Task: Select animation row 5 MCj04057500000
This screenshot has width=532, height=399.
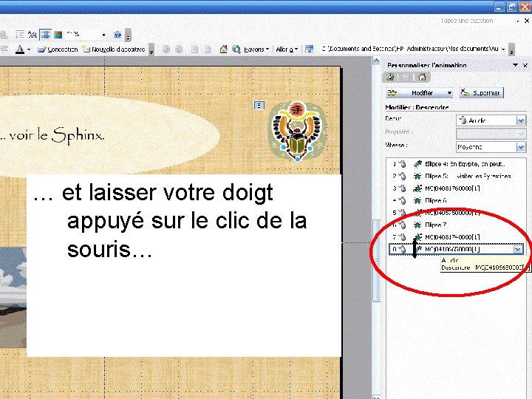Action: [x=457, y=213]
